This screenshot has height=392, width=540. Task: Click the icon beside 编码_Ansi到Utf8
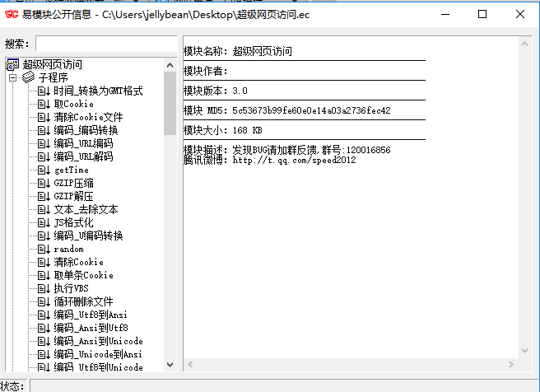click(44, 328)
